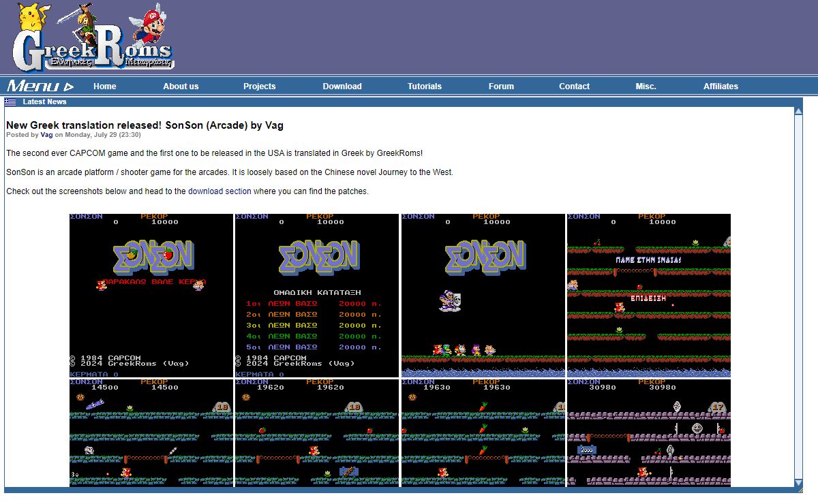Viewport: 818px width, 504px height.
Task: Click the Greek flag icon beside Latest News
Action: pos(10,102)
